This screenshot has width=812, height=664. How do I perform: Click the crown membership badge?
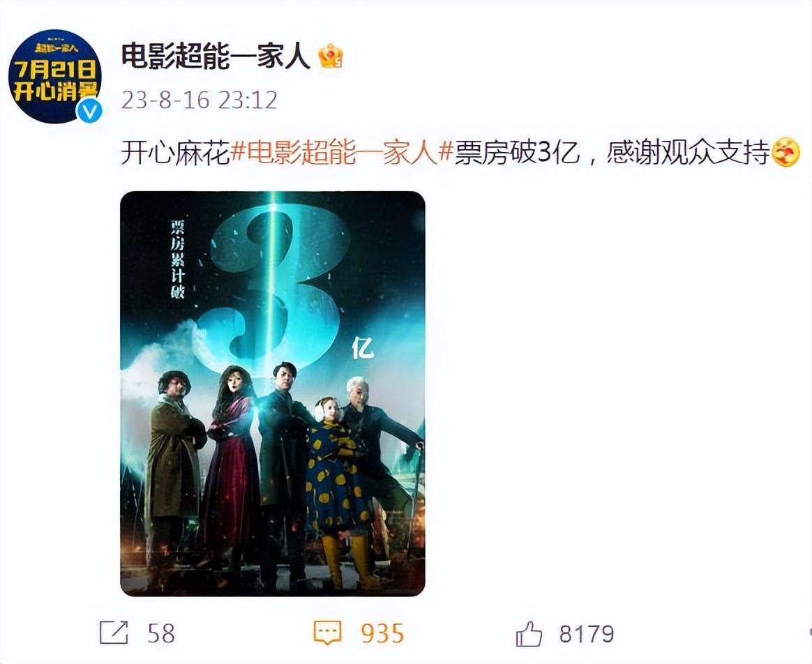[x=331, y=56]
